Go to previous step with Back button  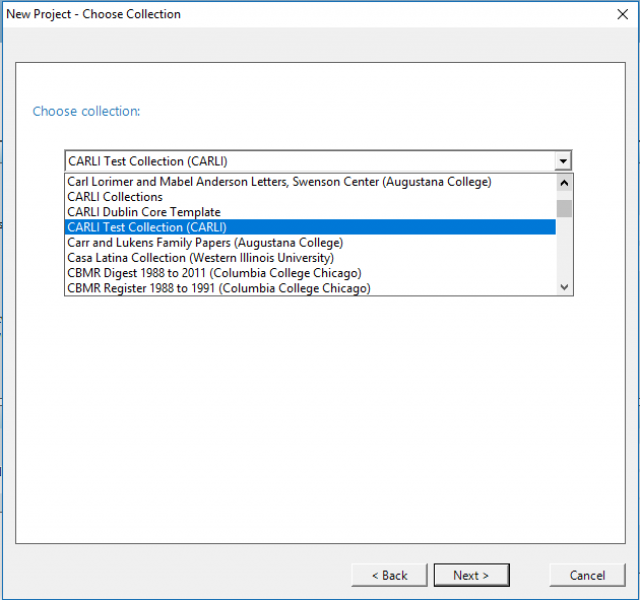(x=389, y=575)
